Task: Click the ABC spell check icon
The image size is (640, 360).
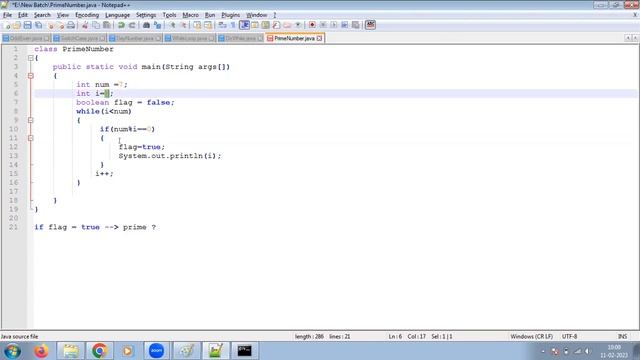Action: coord(370,25)
